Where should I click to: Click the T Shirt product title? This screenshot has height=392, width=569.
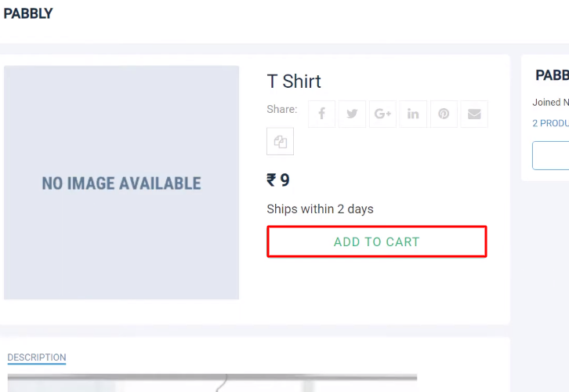[x=294, y=82]
